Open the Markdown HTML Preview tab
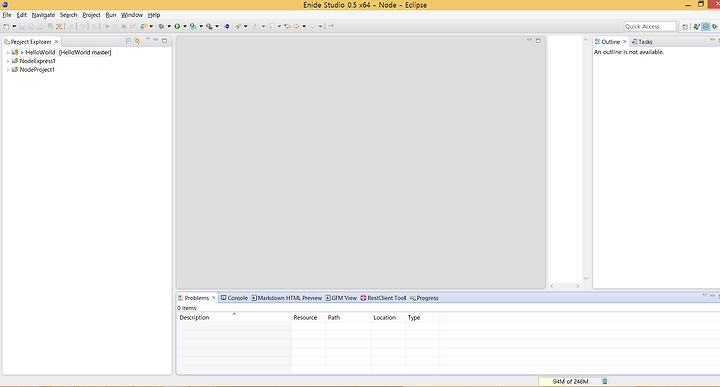This screenshot has height=387, width=720. [x=287, y=298]
